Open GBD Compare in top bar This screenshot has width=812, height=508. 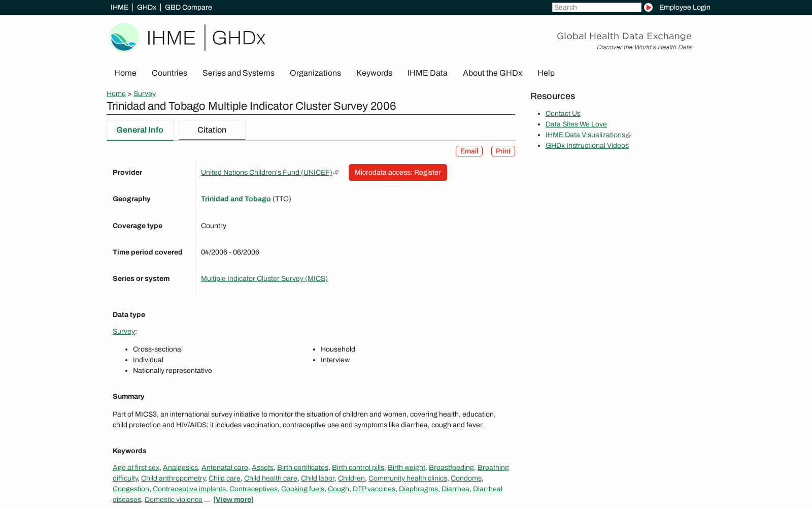188,7
